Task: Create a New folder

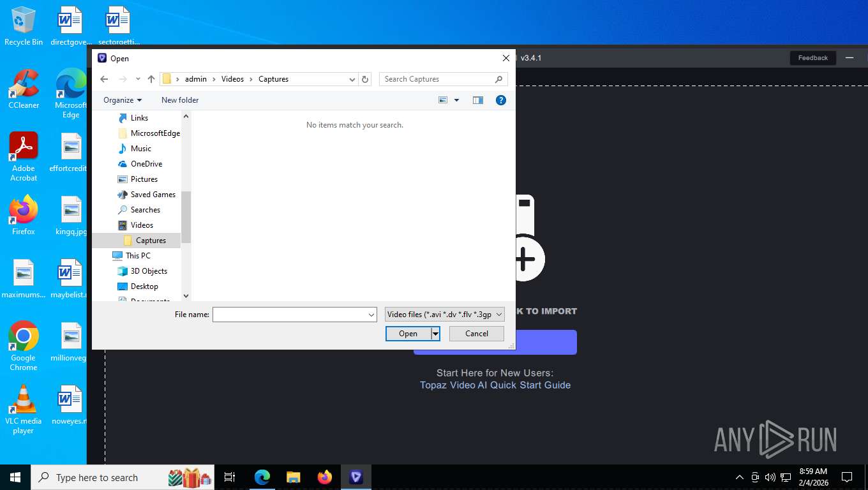Action: click(180, 100)
